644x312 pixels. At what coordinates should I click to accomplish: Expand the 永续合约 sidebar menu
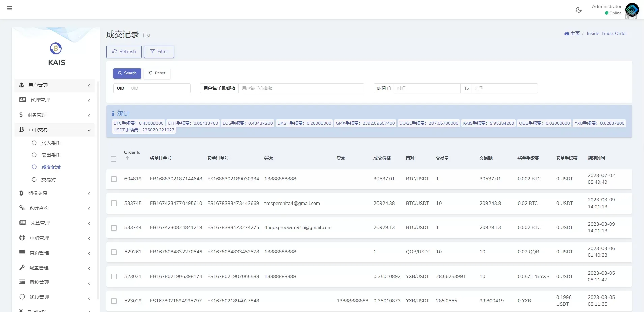pyautogui.click(x=55, y=208)
